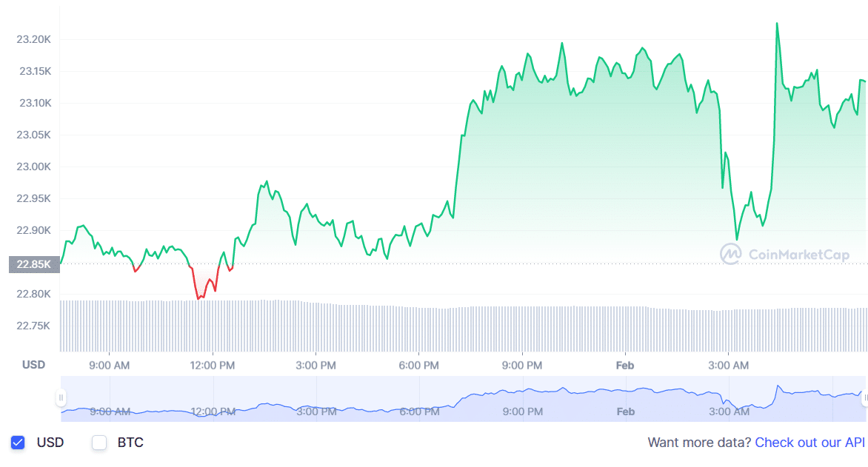
Task: Click the "22.75K" price axis label
Action: point(34,326)
